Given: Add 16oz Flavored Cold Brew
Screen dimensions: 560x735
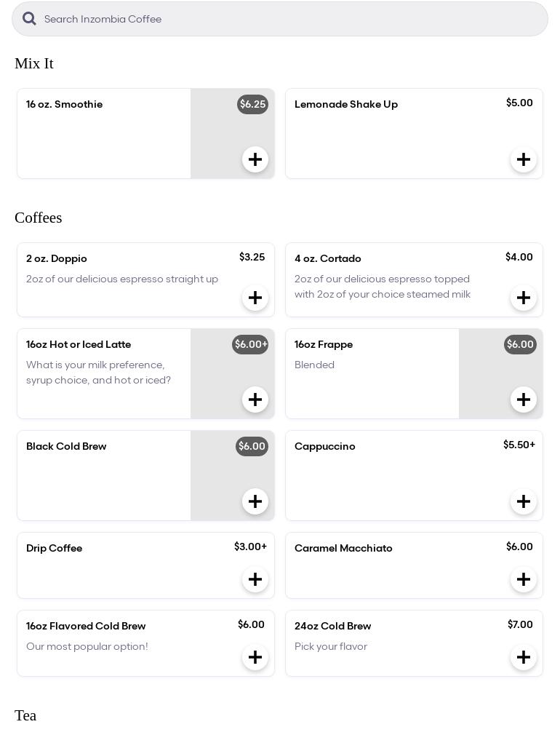Looking at the screenshot, I should 255,657.
